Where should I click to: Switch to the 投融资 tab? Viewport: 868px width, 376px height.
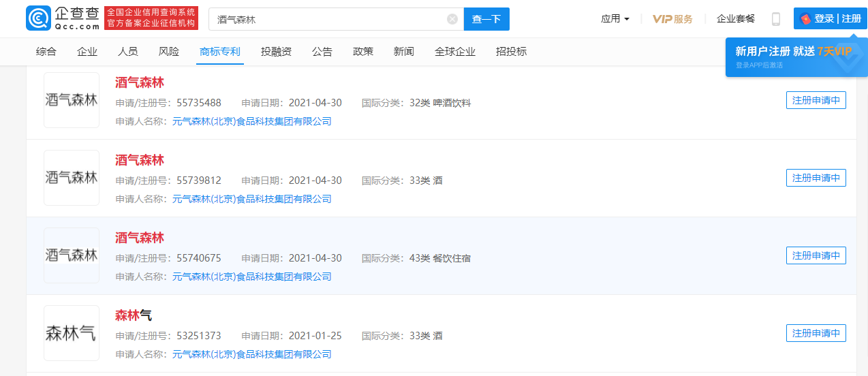coord(276,52)
